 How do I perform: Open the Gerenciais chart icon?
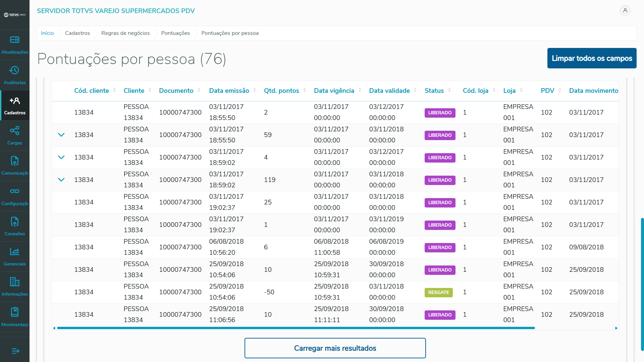click(15, 252)
